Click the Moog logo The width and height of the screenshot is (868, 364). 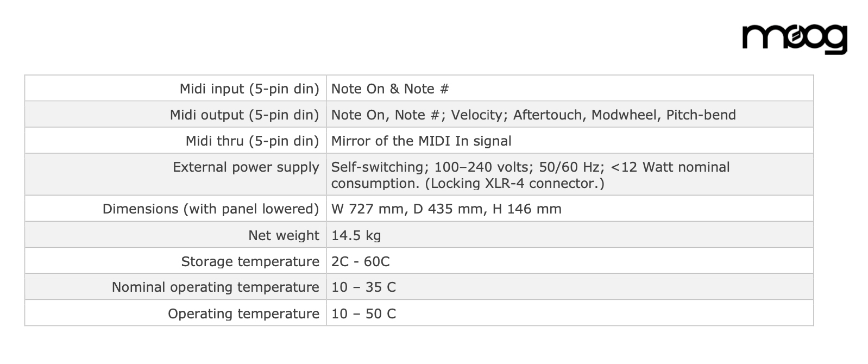pyautogui.click(x=795, y=39)
